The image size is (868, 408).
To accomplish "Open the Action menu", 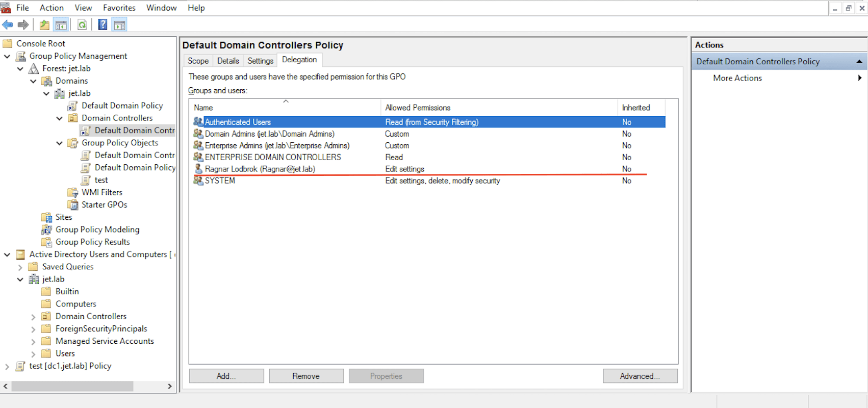I will [52, 8].
